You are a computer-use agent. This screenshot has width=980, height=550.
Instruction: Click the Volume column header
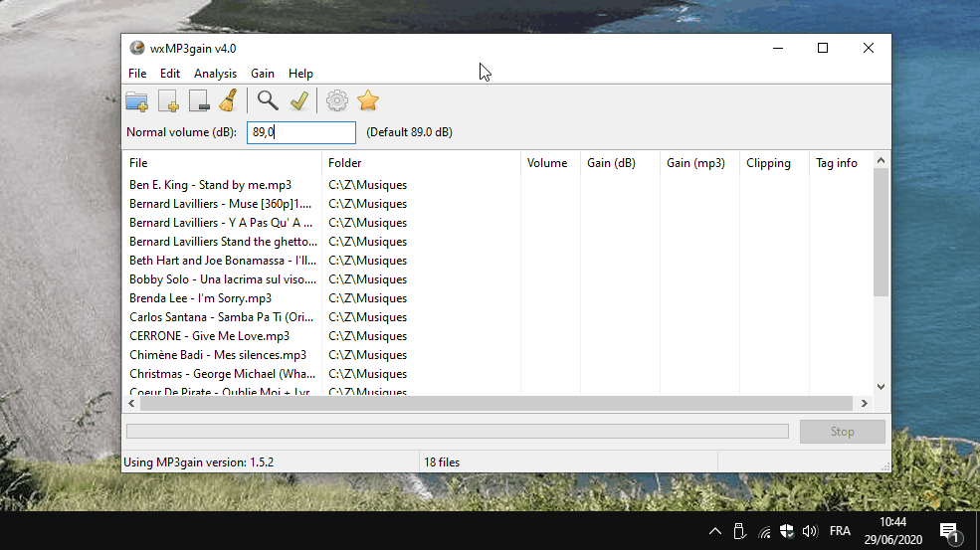coord(550,163)
